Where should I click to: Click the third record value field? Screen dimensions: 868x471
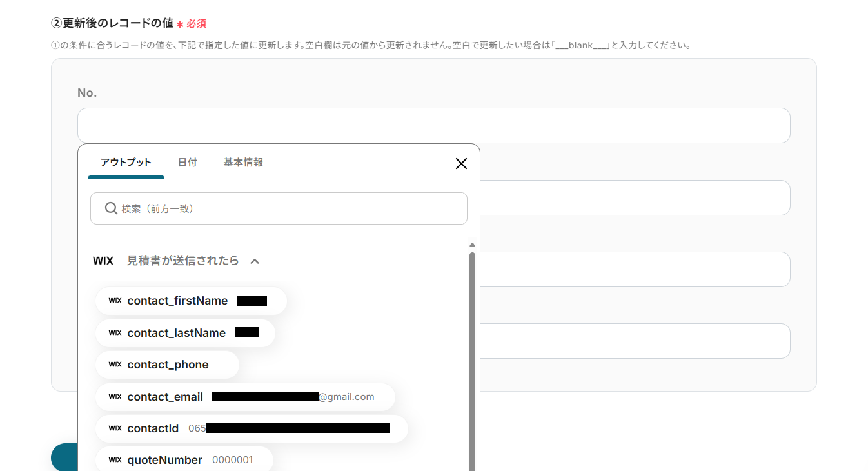pyautogui.click(x=635, y=269)
